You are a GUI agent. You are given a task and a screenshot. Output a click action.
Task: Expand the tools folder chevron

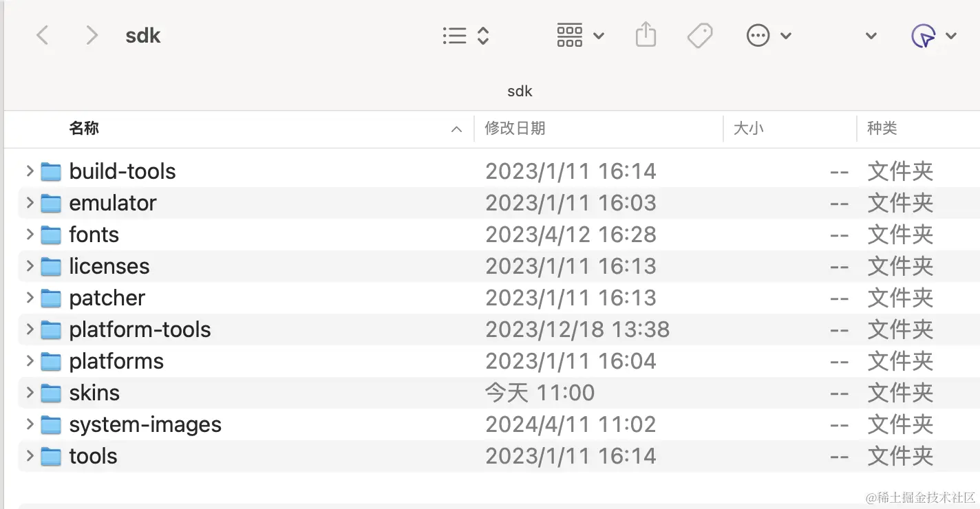click(30, 456)
